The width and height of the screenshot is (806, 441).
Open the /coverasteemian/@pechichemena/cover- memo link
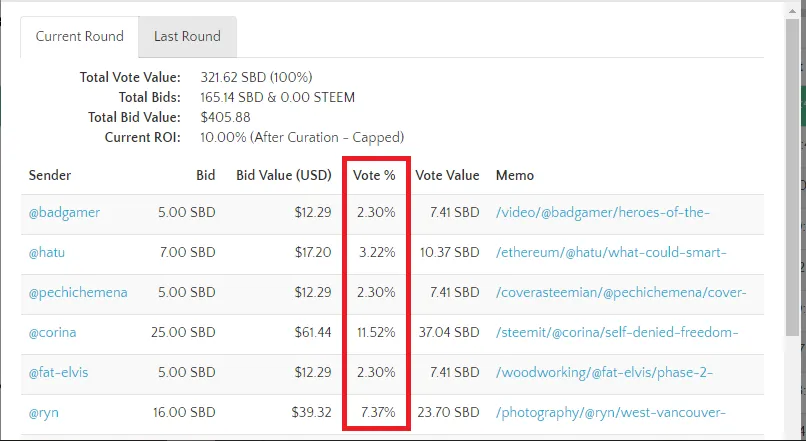tap(621, 292)
